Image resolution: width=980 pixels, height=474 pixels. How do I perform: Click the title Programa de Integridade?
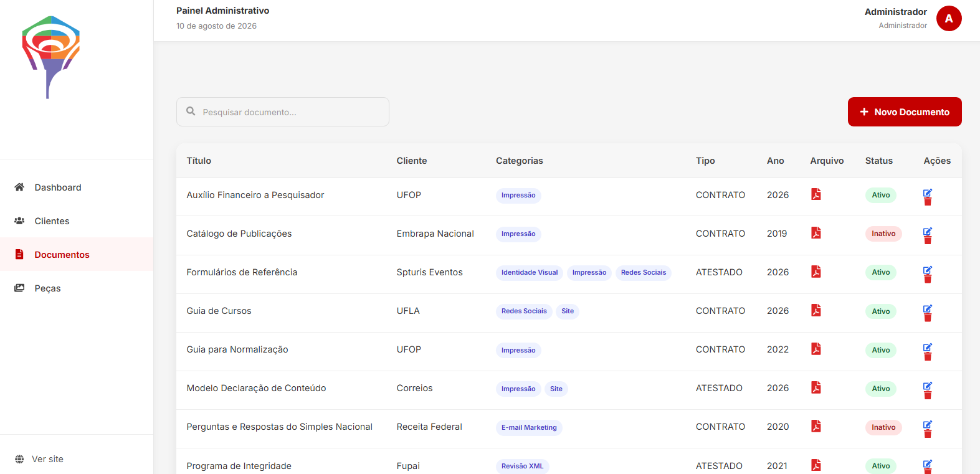tap(239, 466)
